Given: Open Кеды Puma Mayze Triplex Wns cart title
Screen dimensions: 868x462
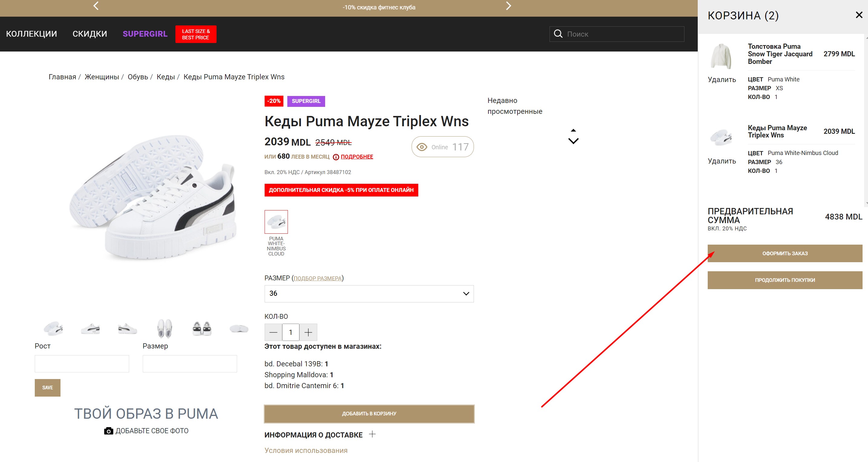Looking at the screenshot, I should point(777,131).
